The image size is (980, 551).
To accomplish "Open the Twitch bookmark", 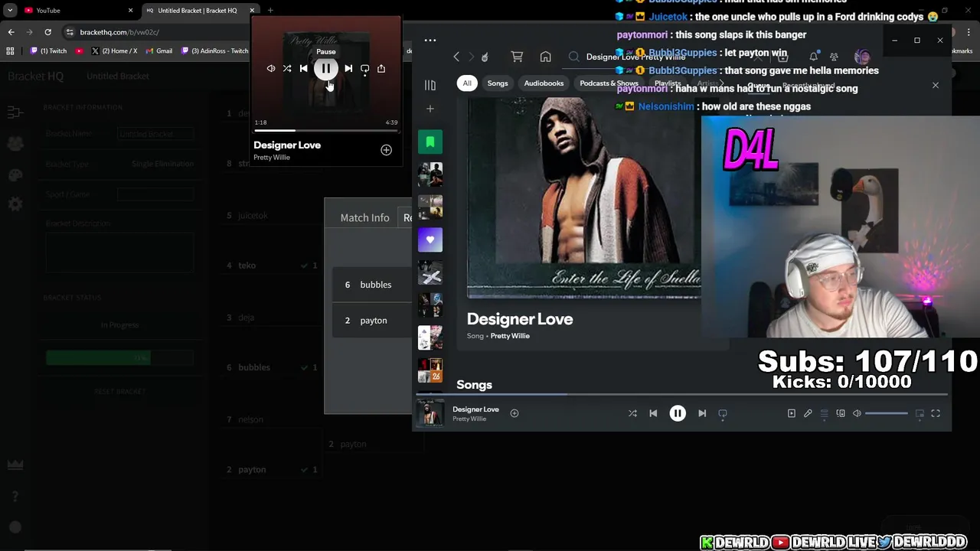I will pyautogui.click(x=49, y=51).
